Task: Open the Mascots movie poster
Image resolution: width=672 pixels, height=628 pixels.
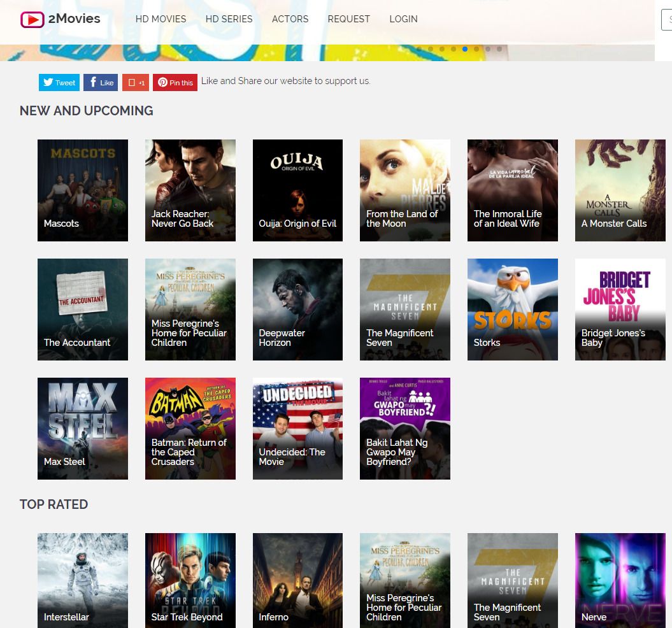Action: tap(83, 190)
